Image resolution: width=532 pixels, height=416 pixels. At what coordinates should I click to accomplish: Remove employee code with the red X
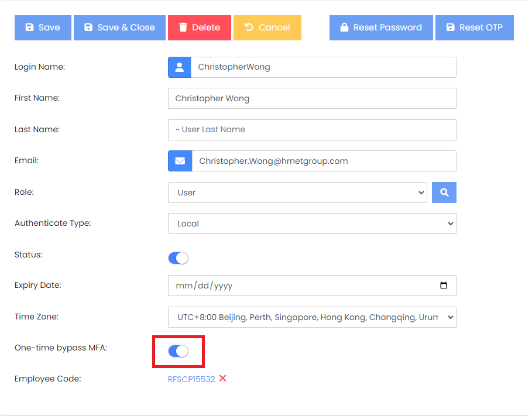click(x=223, y=379)
